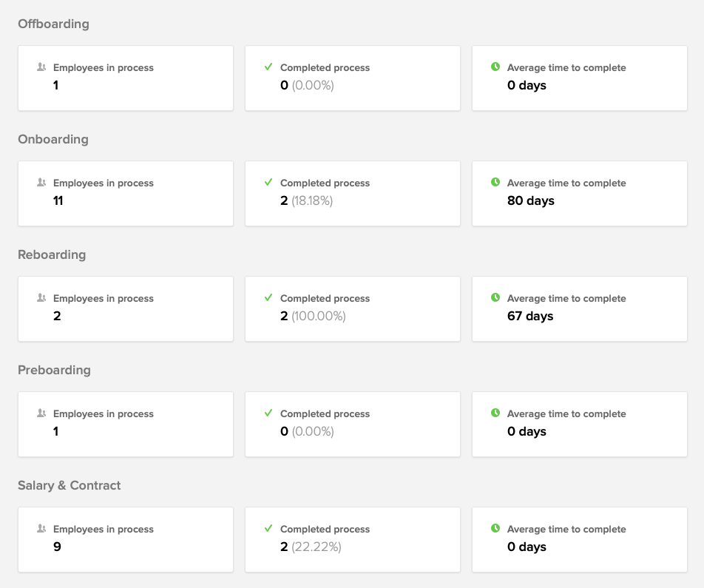This screenshot has width=704, height=588.
Task: Click the clock icon in Offboarding average time
Action: click(x=495, y=67)
